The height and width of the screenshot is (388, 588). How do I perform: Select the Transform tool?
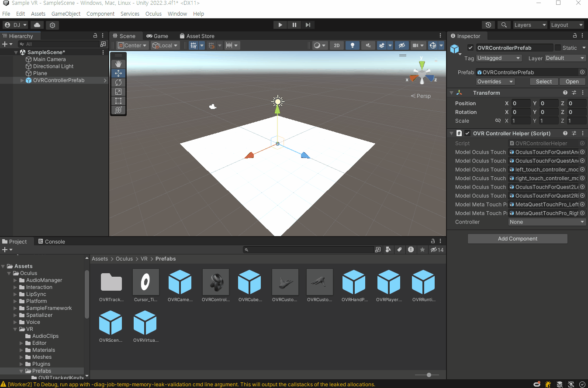pyautogui.click(x=118, y=110)
